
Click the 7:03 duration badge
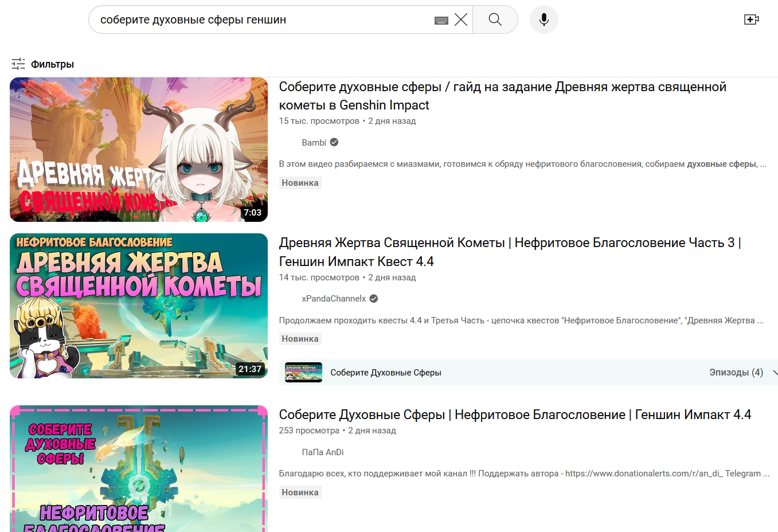coord(252,213)
